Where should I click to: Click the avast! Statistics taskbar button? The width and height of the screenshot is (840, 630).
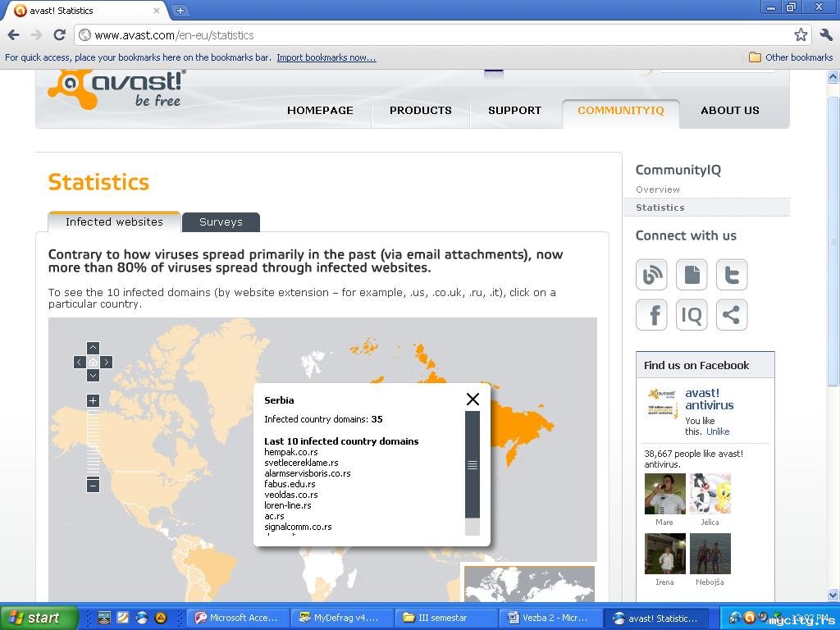(x=655, y=618)
